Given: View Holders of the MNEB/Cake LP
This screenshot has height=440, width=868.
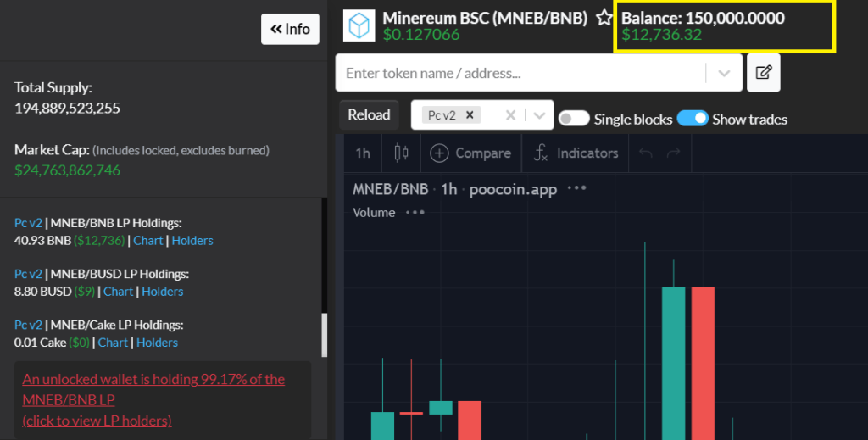Looking at the screenshot, I should (157, 343).
